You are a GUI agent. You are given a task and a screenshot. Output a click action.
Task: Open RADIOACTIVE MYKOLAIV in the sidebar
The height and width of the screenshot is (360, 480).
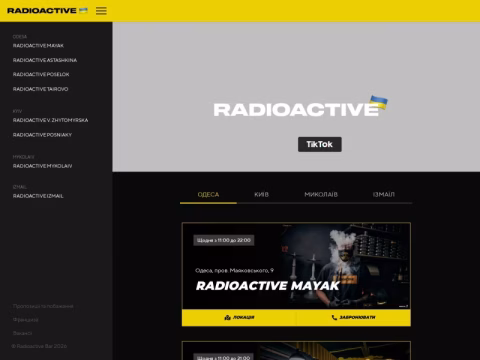tap(42, 166)
